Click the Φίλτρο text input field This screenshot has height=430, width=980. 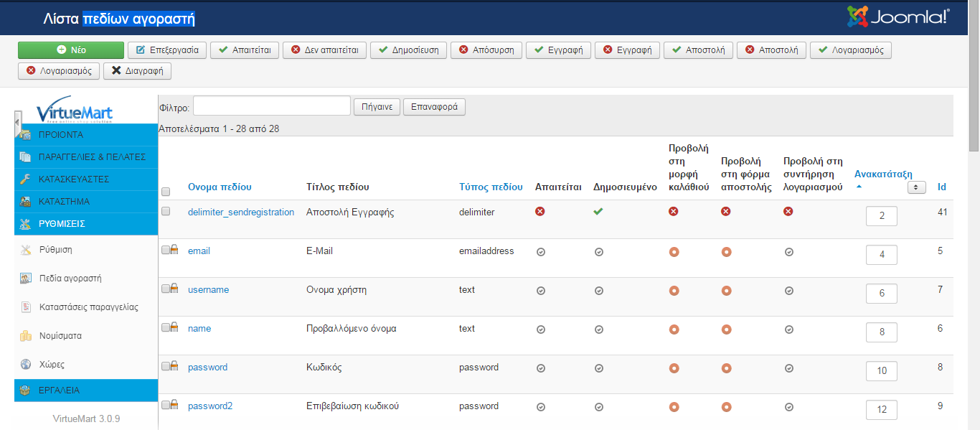click(272, 106)
